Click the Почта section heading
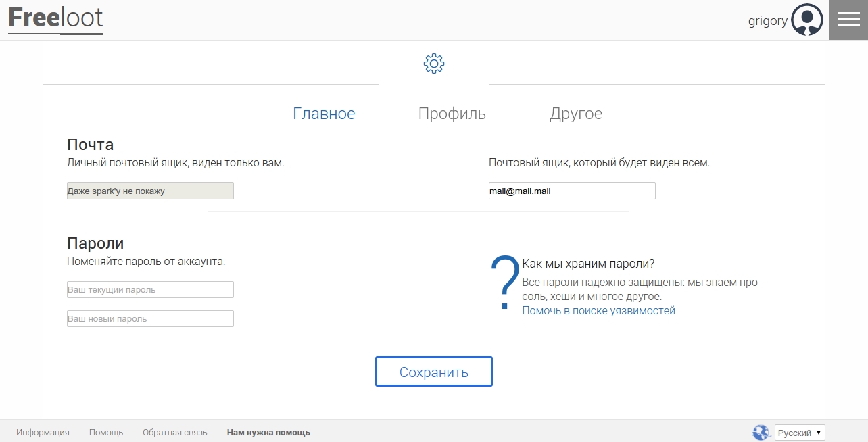The height and width of the screenshot is (442, 868). [91, 145]
